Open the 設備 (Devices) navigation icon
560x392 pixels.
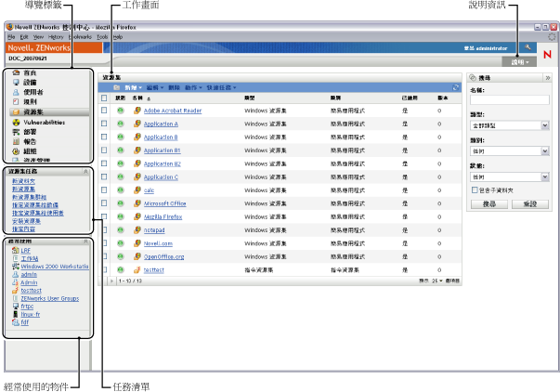pyautogui.click(x=16, y=82)
